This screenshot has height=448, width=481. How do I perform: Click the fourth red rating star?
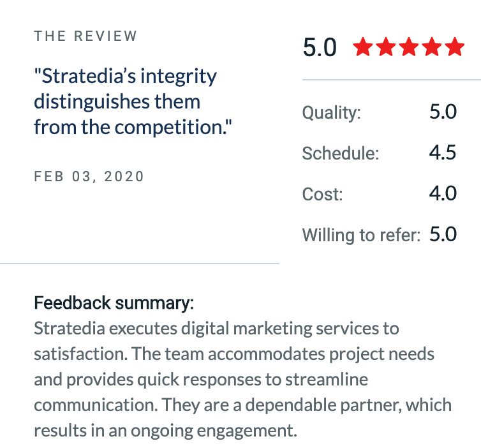click(432, 47)
